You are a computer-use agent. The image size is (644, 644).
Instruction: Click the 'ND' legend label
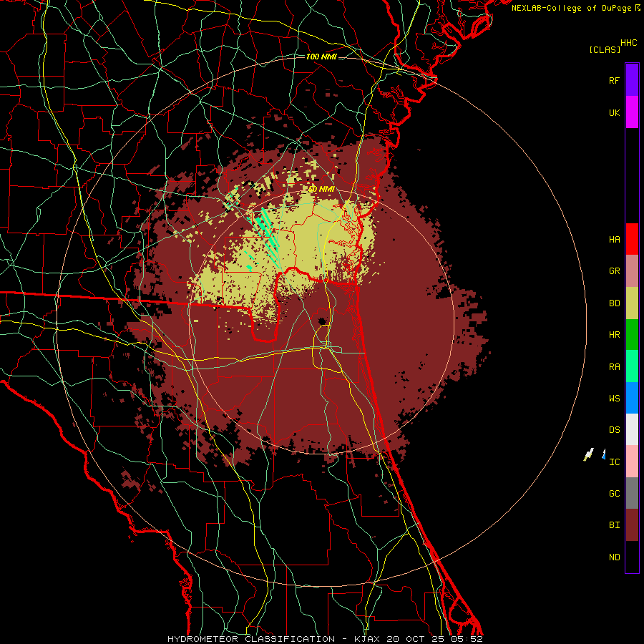pyautogui.click(x=614, y=557)
